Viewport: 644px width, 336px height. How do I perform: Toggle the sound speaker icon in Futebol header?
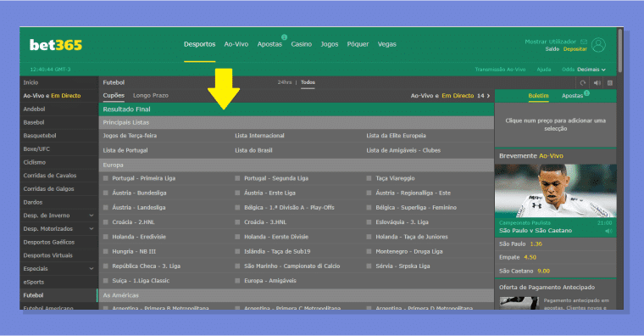coord(597,82)
